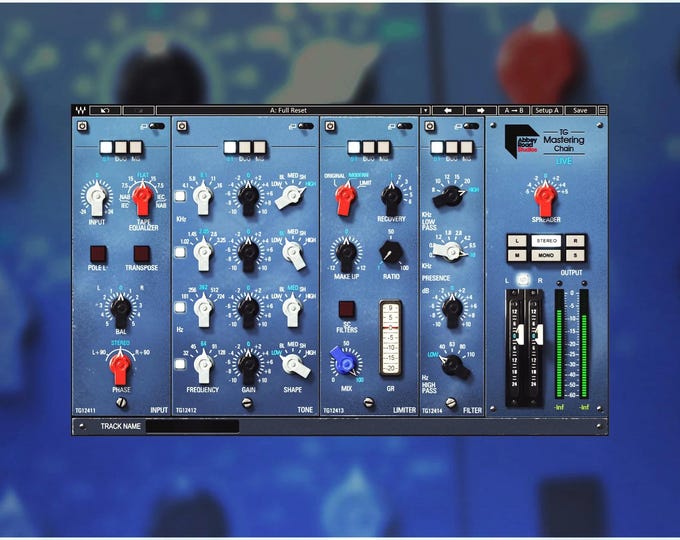The width and height of the screenshot is (680, 540).
Task: Click the top band black gain knob
Action: (248, 199)
